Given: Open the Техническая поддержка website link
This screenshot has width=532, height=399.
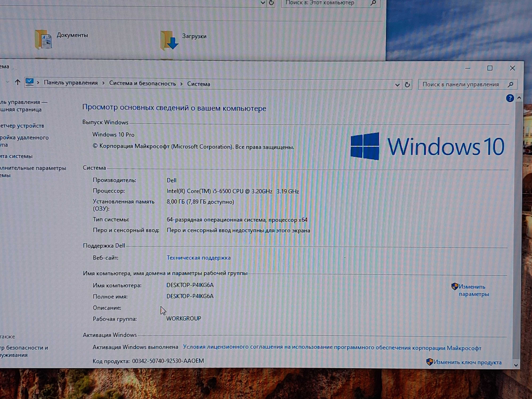Looking at the screenshot, I should pos(198,258).
